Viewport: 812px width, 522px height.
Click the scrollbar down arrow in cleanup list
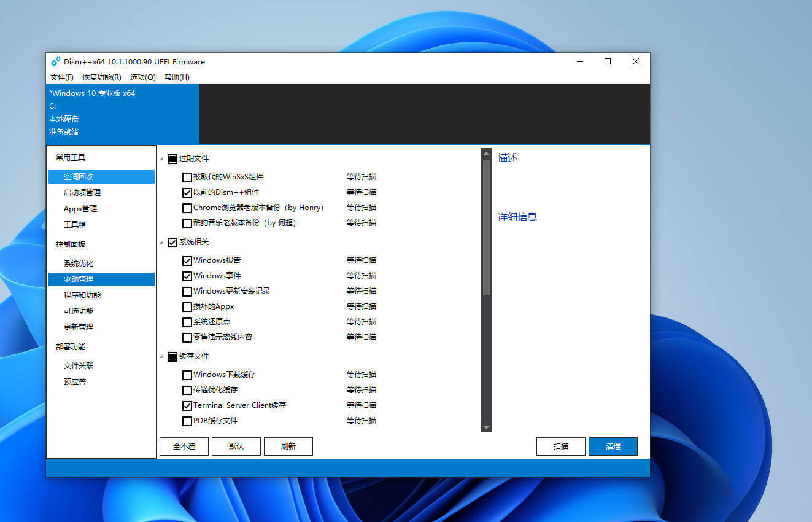coord(486,427)
